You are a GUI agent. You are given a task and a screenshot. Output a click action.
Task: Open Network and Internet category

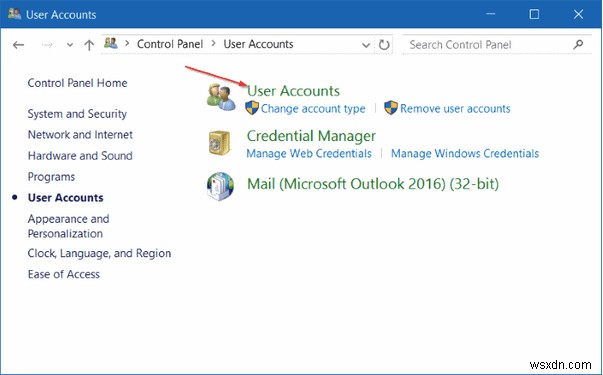pos(80,135)
